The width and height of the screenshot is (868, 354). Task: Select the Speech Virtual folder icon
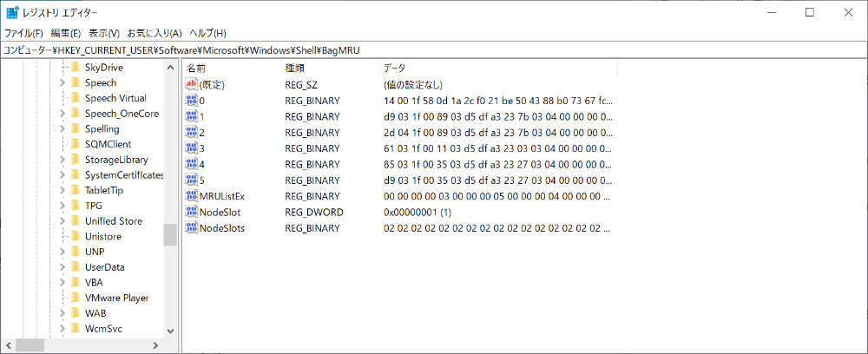[x=76, y=98]
